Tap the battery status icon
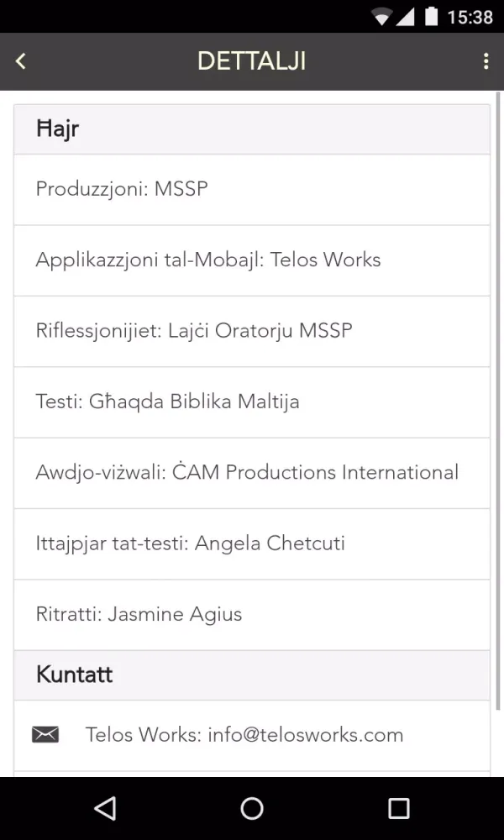 (431, 17)
